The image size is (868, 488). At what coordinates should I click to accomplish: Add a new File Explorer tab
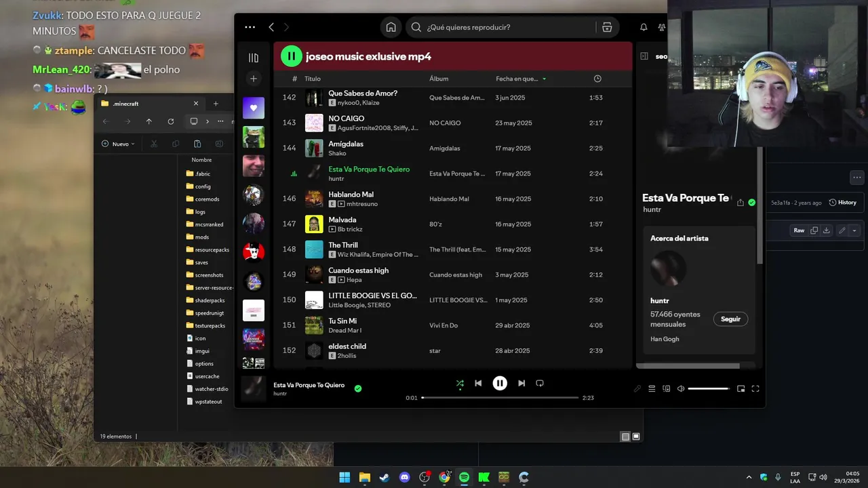pos(216,104)
